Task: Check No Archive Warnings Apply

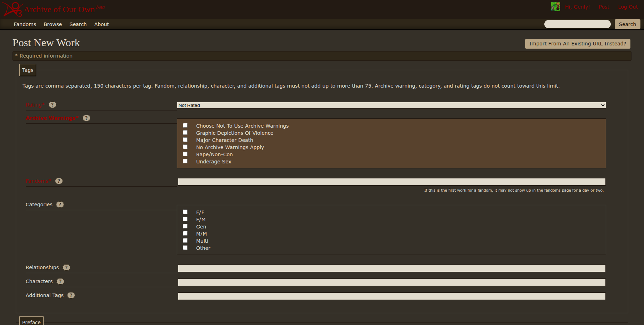Action: point(185,147)
